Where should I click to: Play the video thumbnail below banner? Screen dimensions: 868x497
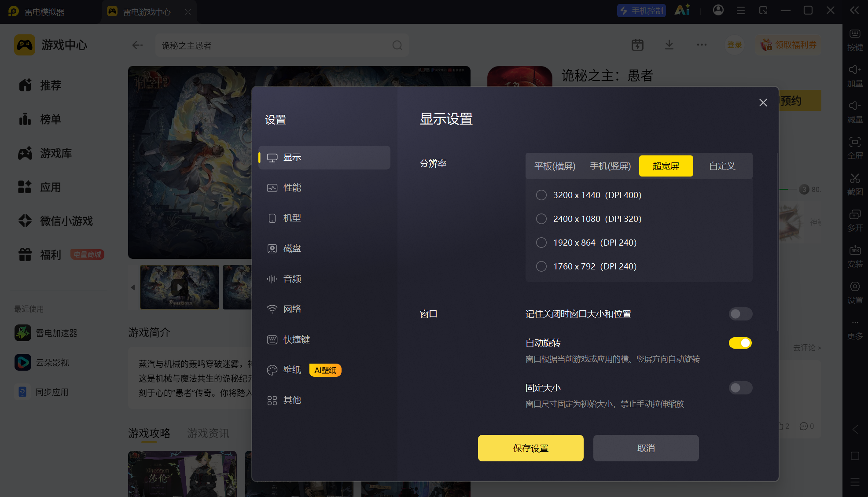(179, 287)
